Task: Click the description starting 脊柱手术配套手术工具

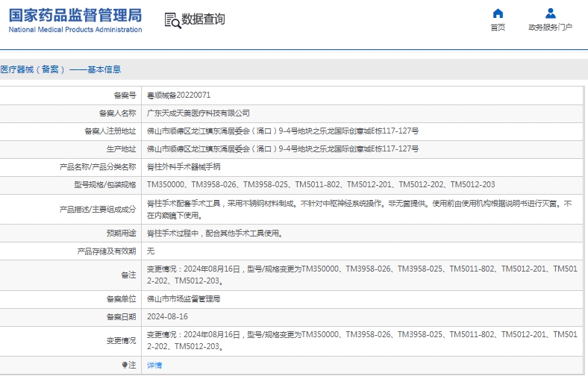Action: pyautogui.click(x=359, y=210)
